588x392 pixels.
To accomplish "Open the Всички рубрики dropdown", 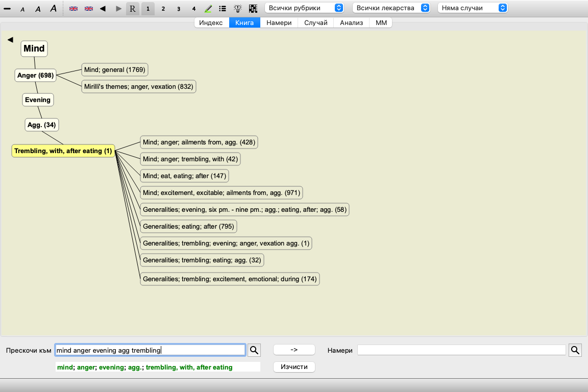I will pyautogui.click(x=304, y=8).
